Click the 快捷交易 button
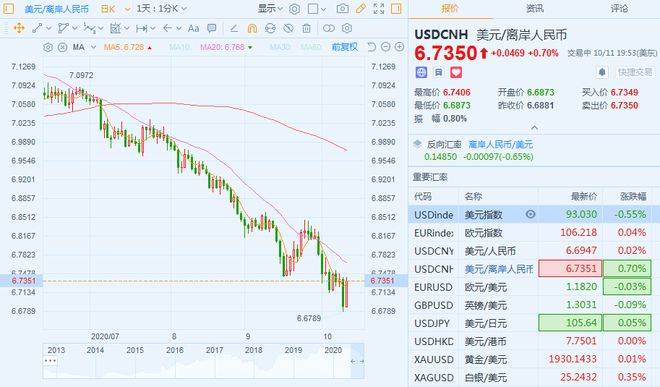The height and width of the screenshot is (387, 660). click(635, 72)
